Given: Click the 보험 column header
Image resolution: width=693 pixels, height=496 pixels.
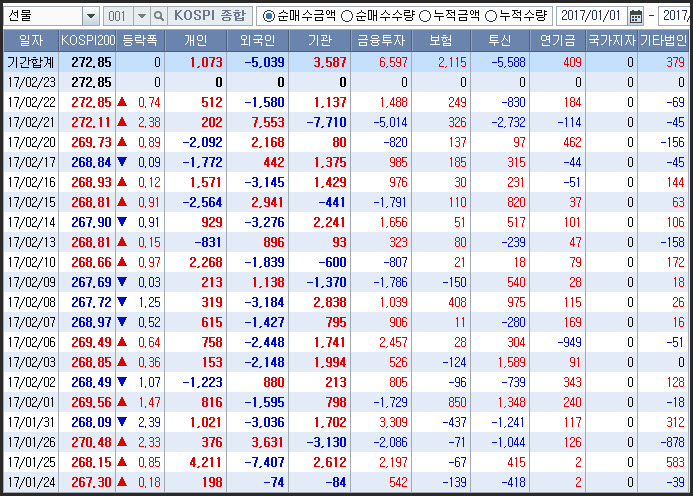Looking at the screenshot, I should coord(441,41).
